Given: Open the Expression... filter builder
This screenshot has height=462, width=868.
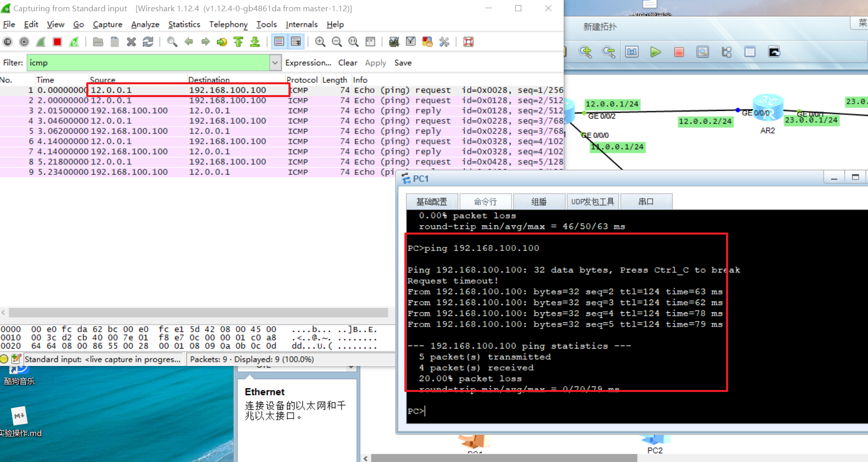Looking at the screenshot, I should 308,63.
